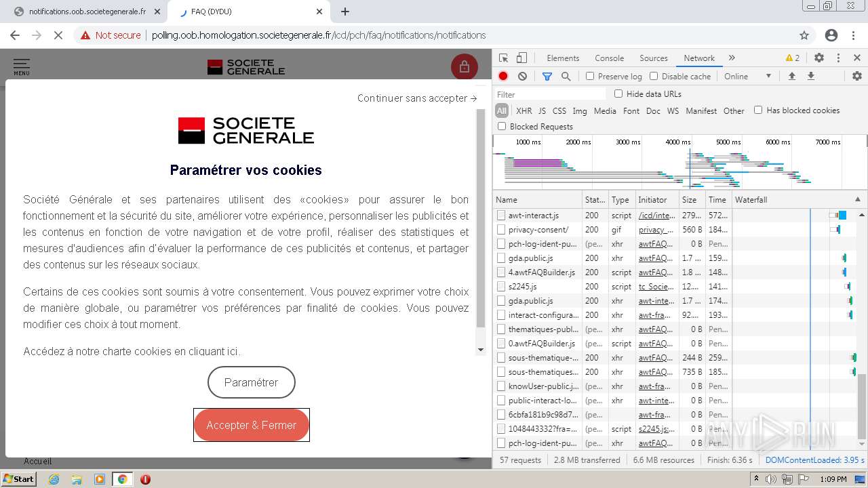Expand more DevTools tabs chevron
868x488 pixels.
(x=732, y=58)
